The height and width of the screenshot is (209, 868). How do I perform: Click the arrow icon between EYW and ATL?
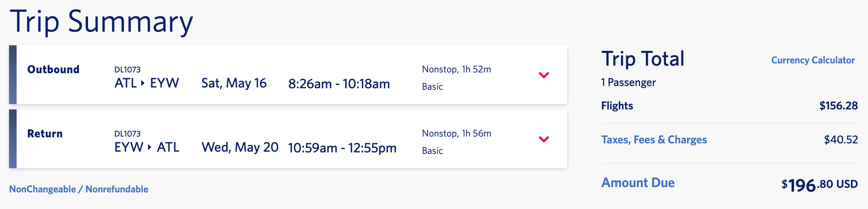pyautogui.click(x=150, y=147)
